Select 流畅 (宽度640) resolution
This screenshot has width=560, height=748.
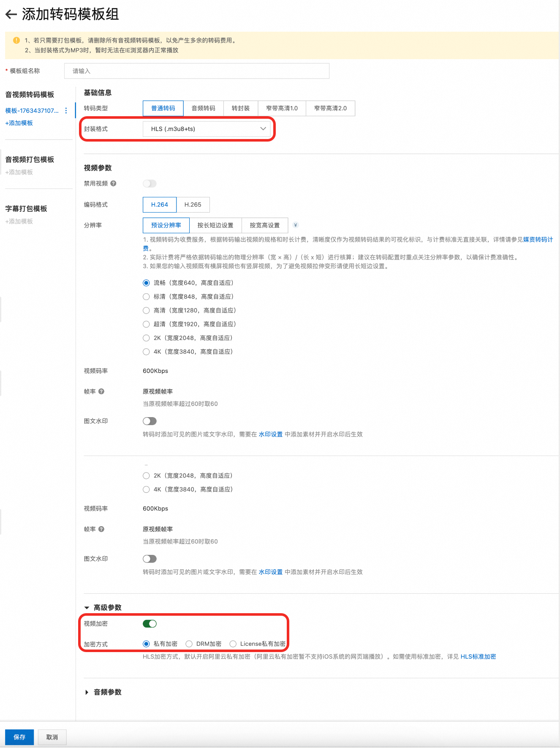coord(146,283)
